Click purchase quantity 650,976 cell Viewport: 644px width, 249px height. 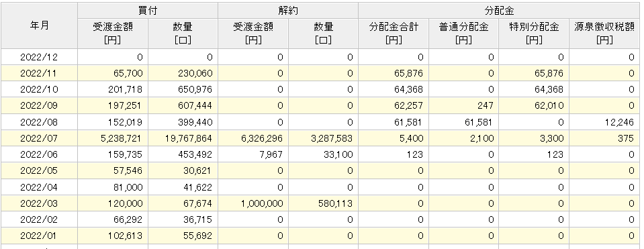click(x=183, y=89)
